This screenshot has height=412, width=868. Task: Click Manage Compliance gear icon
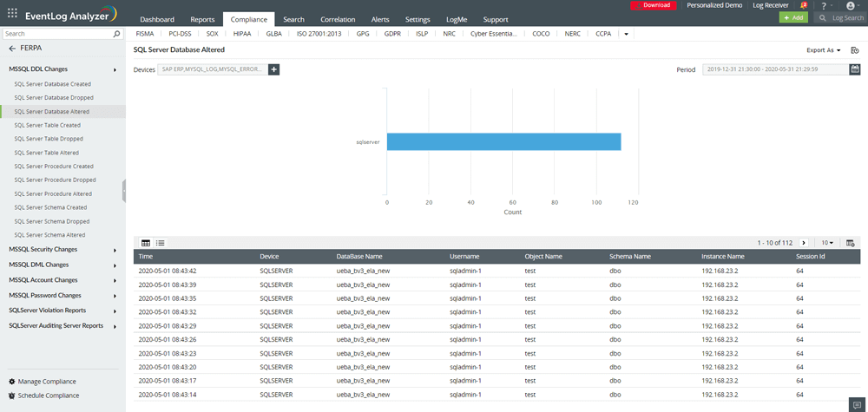pyautogui.click(x=12, y=382)
